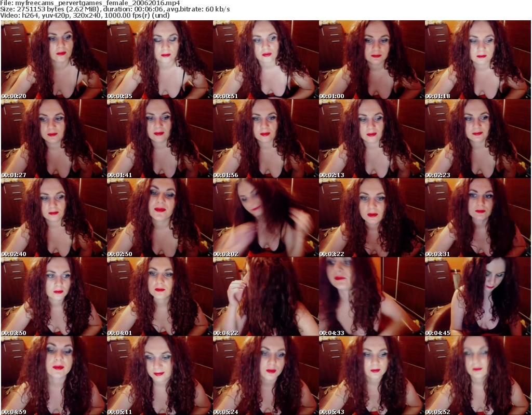Open the frame stamped 00:01:27

point(54,139)
